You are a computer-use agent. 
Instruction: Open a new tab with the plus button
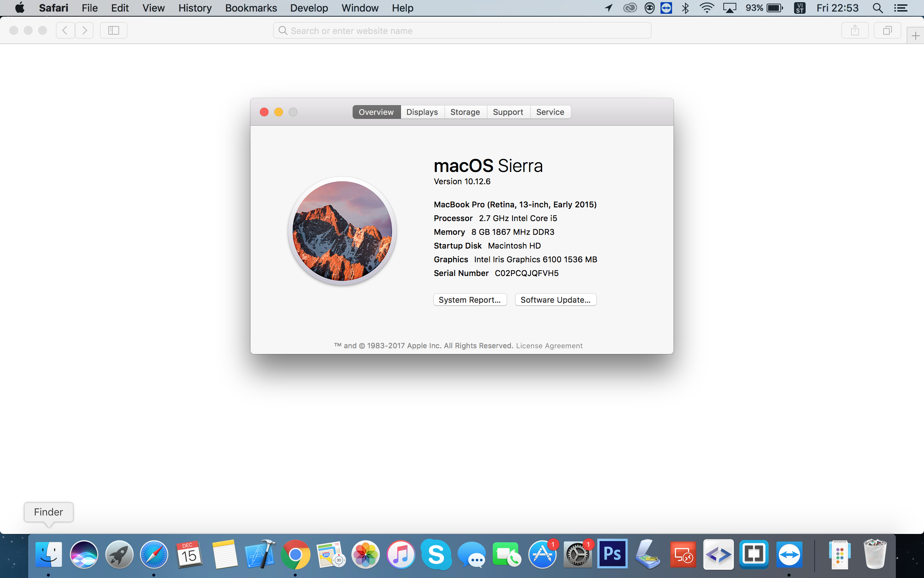click(915, 36)
